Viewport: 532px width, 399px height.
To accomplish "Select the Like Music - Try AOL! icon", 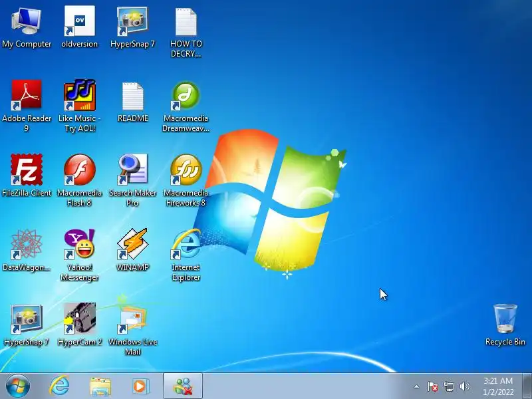I will [x=79, y=106].
